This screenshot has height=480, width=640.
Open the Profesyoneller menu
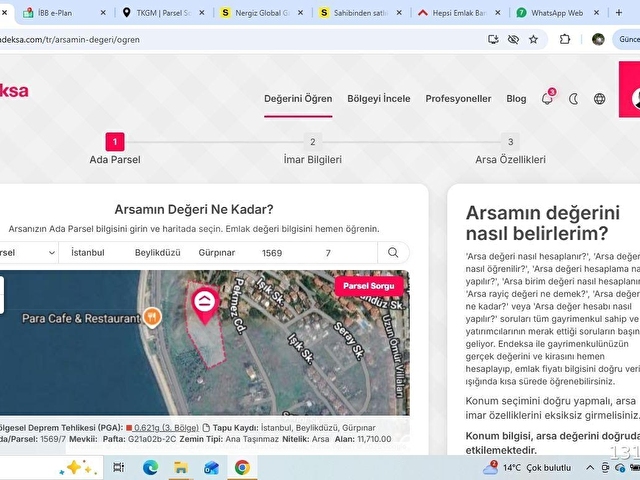point(458,99)
